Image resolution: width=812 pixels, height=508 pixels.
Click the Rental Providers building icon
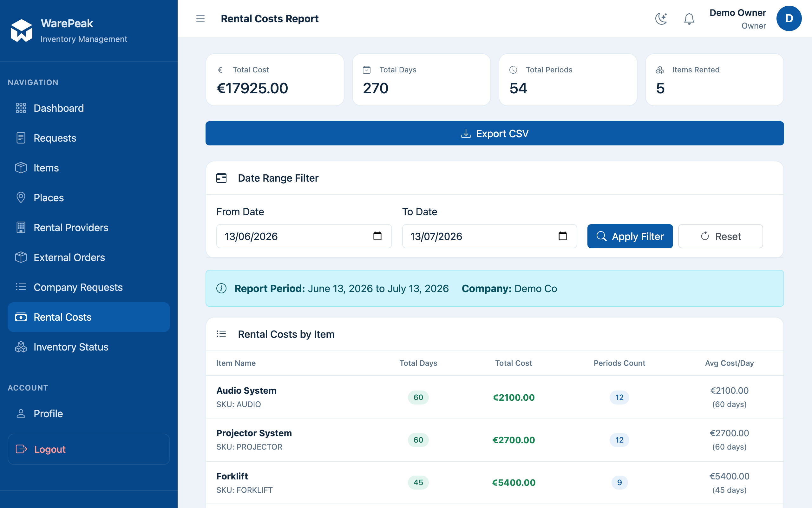21,227
